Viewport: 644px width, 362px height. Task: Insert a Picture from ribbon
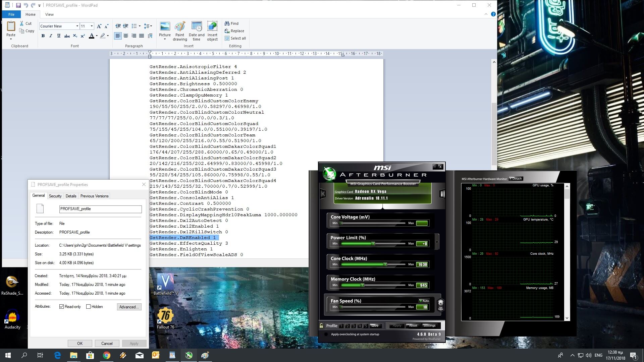point(165,27)
